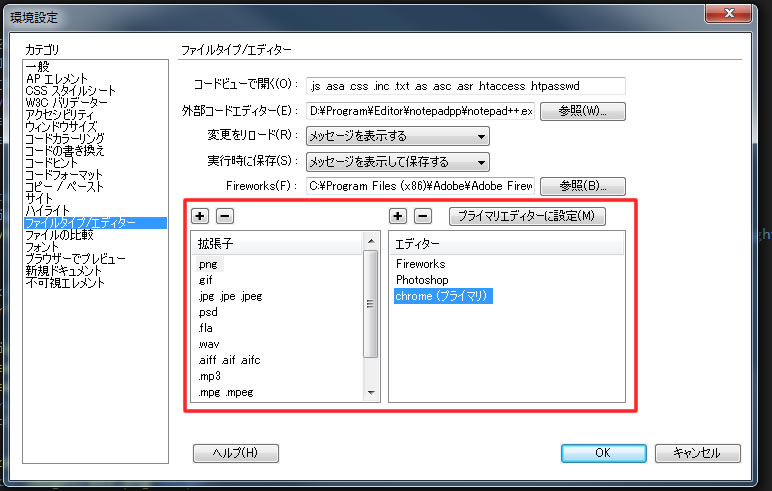
Task: Select Photoshop in the エディター list
Action: pos(422,280)
